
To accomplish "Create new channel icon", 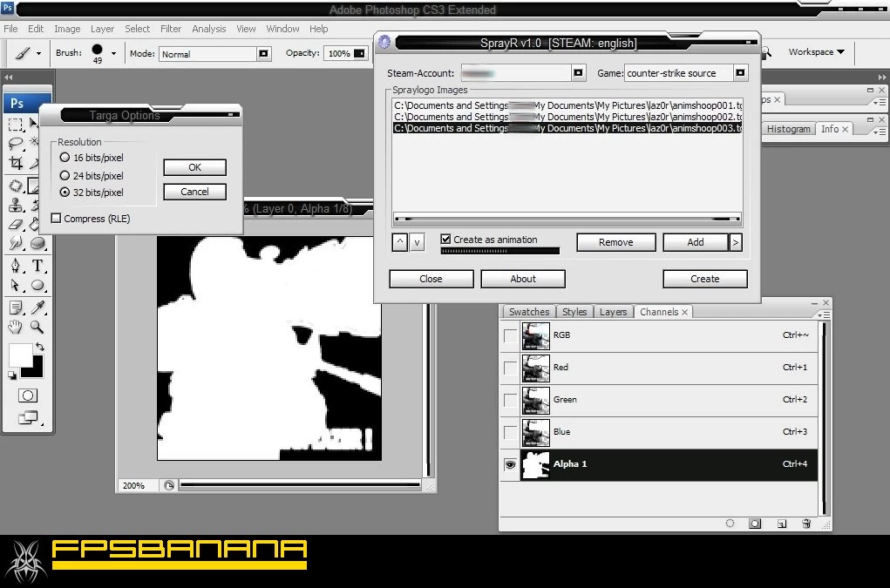I will tap(782, 524).
